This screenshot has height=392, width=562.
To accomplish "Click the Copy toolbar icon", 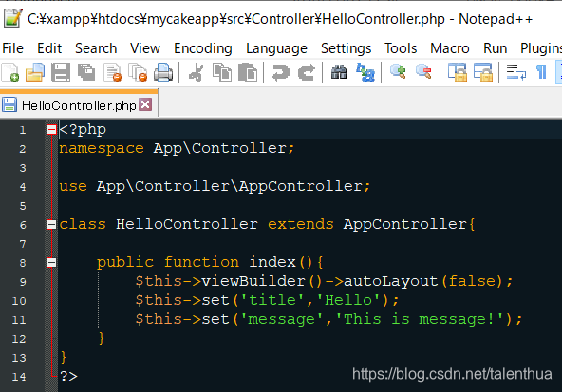I will (x=222, y=72).
